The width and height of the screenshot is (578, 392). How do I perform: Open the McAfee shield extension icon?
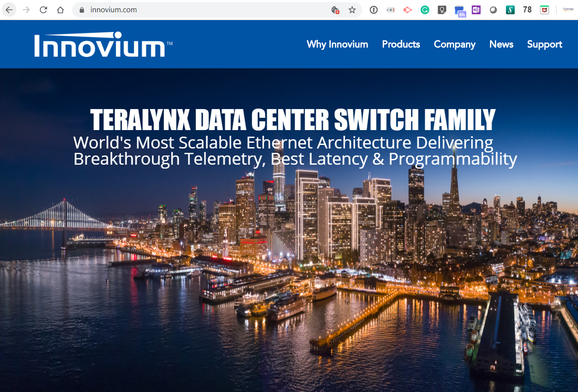(544, 10)
